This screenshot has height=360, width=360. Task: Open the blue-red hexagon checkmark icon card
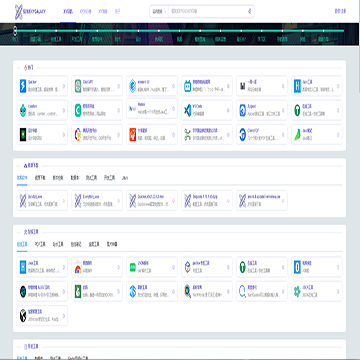[207, 267]
